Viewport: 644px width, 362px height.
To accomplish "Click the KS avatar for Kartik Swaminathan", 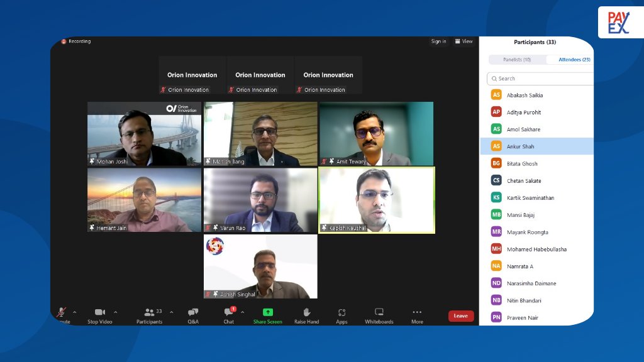I will click(496, 197).
